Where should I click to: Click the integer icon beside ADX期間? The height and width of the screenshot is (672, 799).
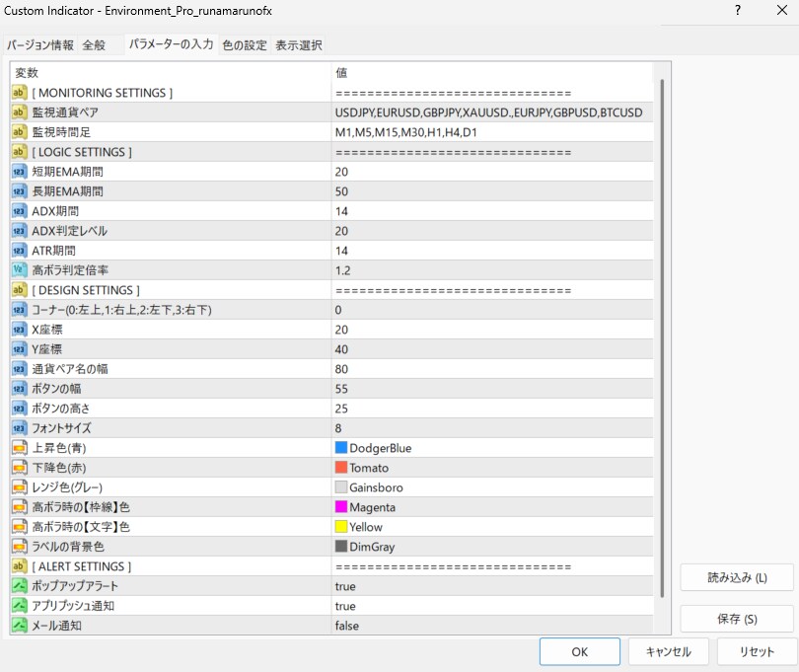(19, 211)
